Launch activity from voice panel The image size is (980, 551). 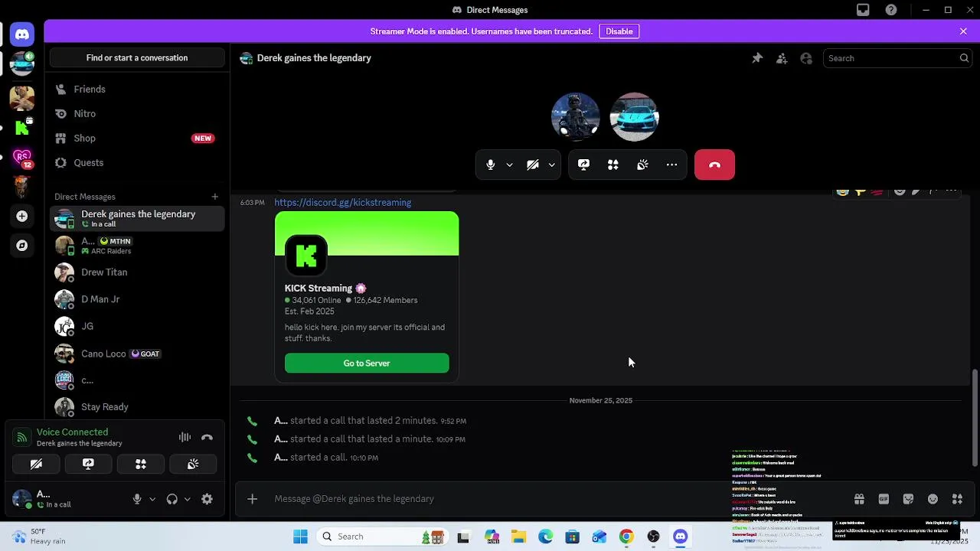141,464
